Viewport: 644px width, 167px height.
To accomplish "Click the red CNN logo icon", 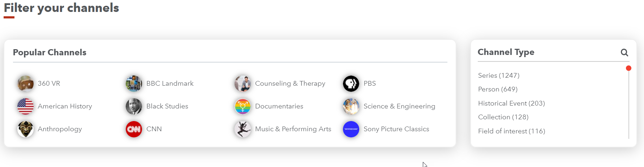I will 134,129.
